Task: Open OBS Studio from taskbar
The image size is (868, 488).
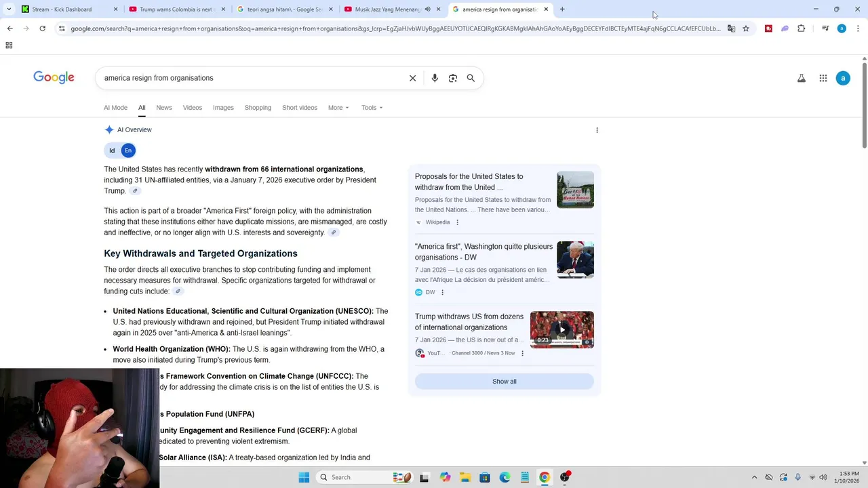Action: pyautogui.click(x=565, y=477)
